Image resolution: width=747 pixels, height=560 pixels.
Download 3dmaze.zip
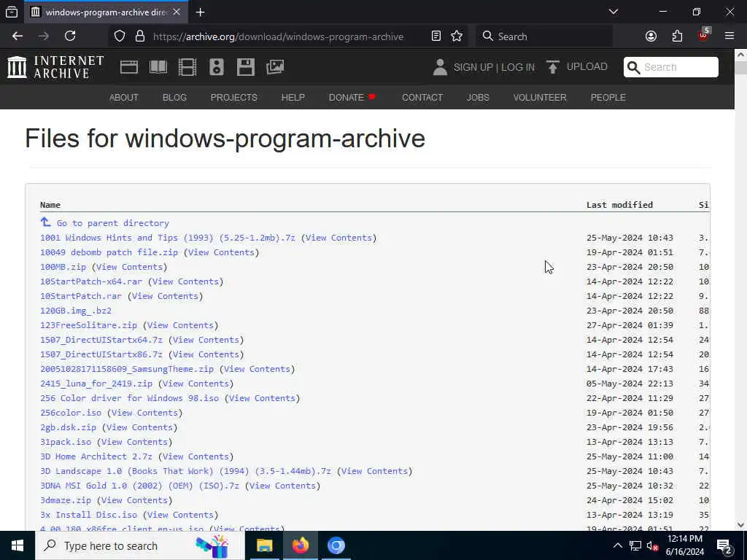65,500
